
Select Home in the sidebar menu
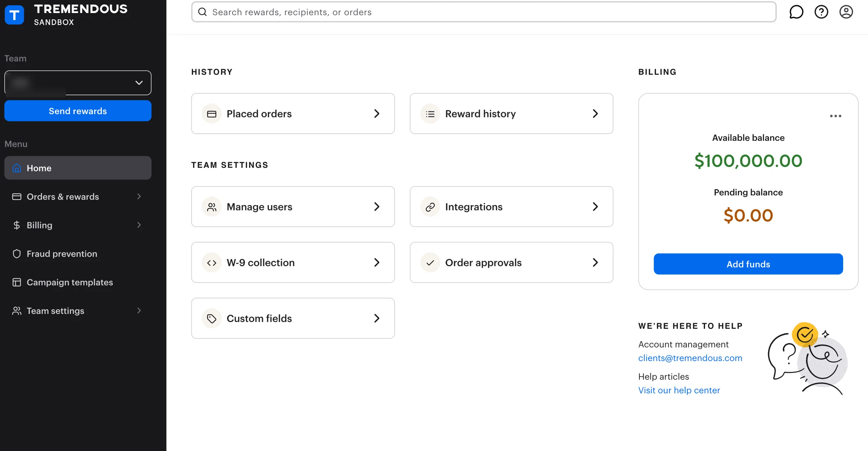click(78, 168)
